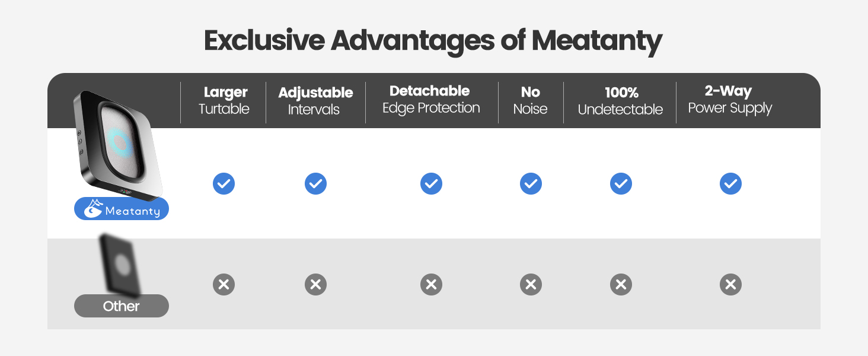The height and width of the screenshot is (356, 868).
Task: Click the blue checkmark under No Noise
Action: coord(531,184)
